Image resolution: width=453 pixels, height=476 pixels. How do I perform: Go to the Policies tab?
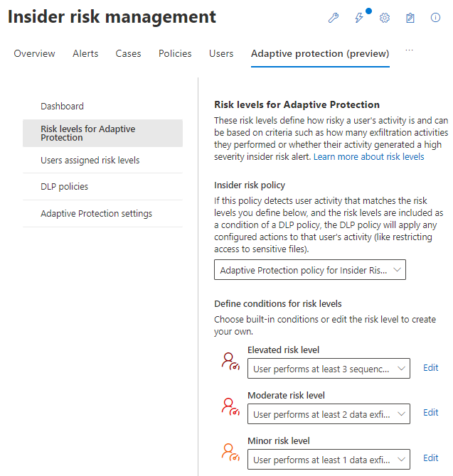click(175, 53)
